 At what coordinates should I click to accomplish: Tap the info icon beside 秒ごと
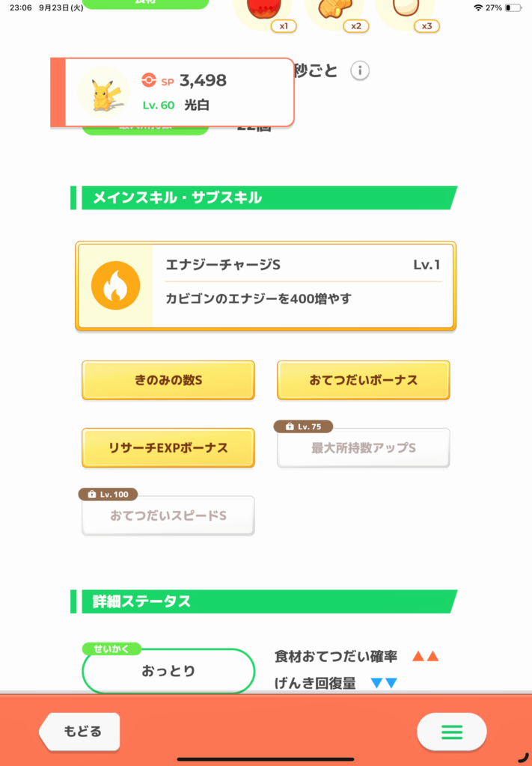pos(360,70)
